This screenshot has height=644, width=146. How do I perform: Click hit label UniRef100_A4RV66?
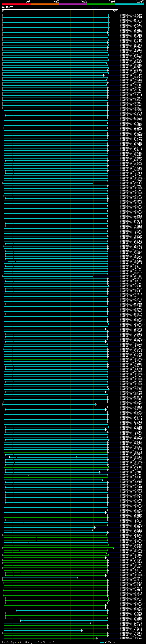pos(131,105)
